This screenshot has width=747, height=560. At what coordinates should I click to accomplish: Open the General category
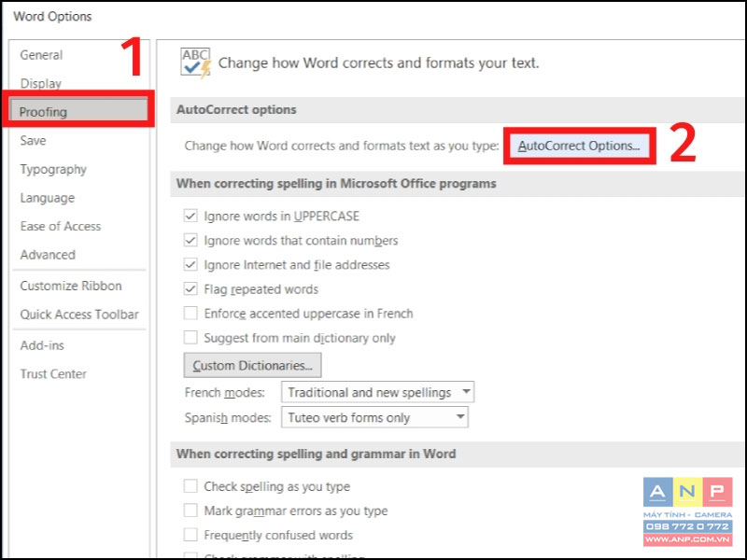(x=41, y=55)
